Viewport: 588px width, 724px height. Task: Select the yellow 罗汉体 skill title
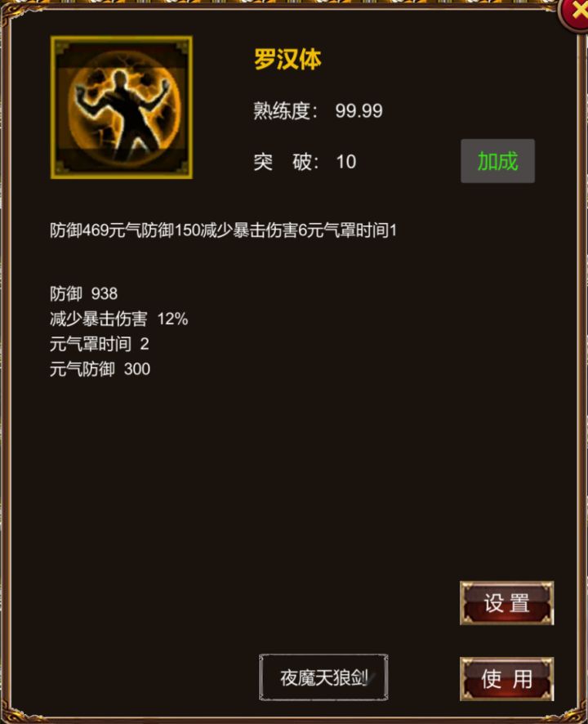287,60
